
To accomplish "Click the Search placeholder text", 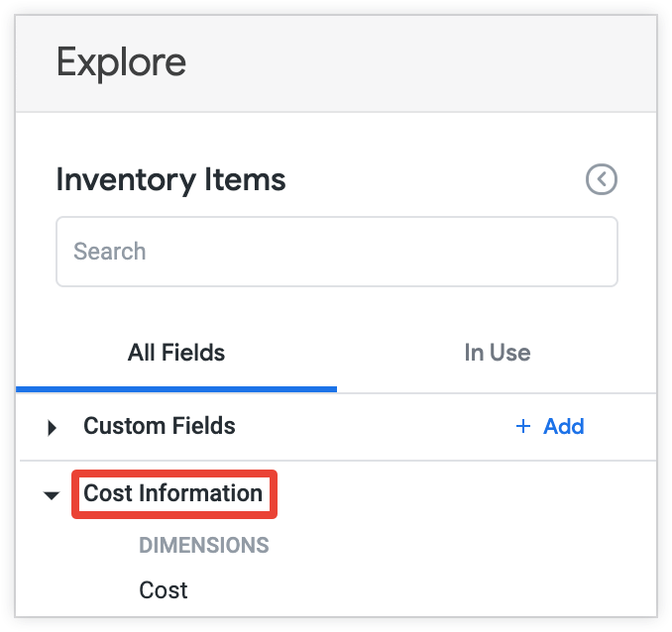I will [110, 252].
